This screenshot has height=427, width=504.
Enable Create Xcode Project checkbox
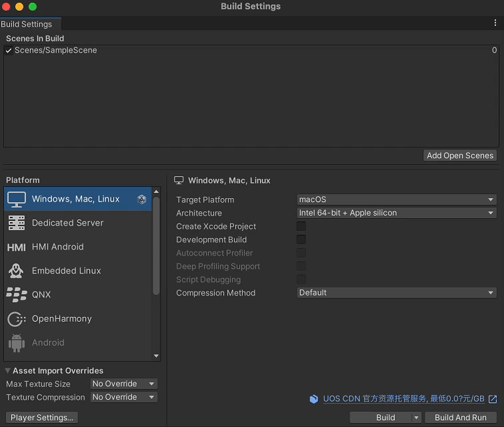coord(301,226)
